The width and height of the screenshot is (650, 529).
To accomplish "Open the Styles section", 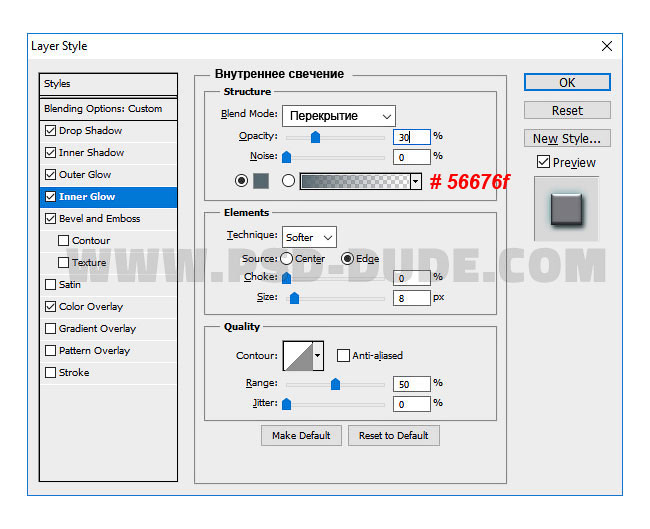I will pos(108,84).
